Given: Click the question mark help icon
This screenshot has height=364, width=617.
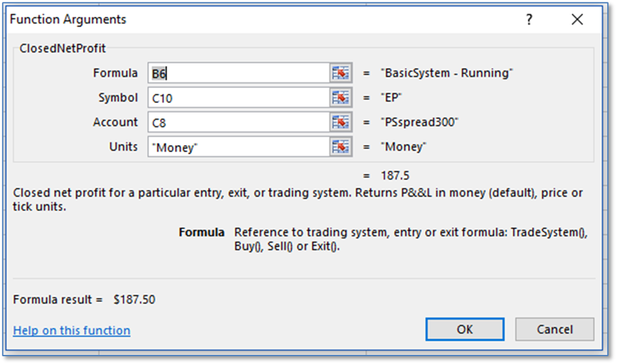Looking at the screenshot, I should pos(529,20).
